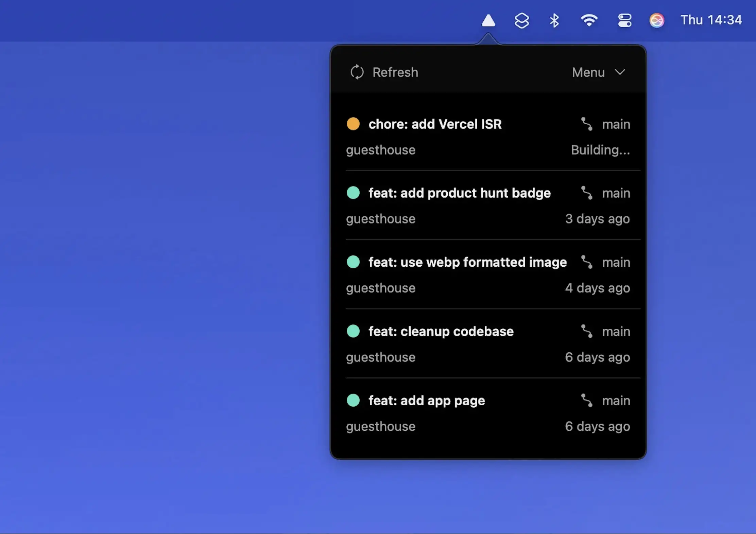The height and width of the screenshot is (534, 756).
Task: Click '6 days ago' on add app page row
Action: pos(598,427)
